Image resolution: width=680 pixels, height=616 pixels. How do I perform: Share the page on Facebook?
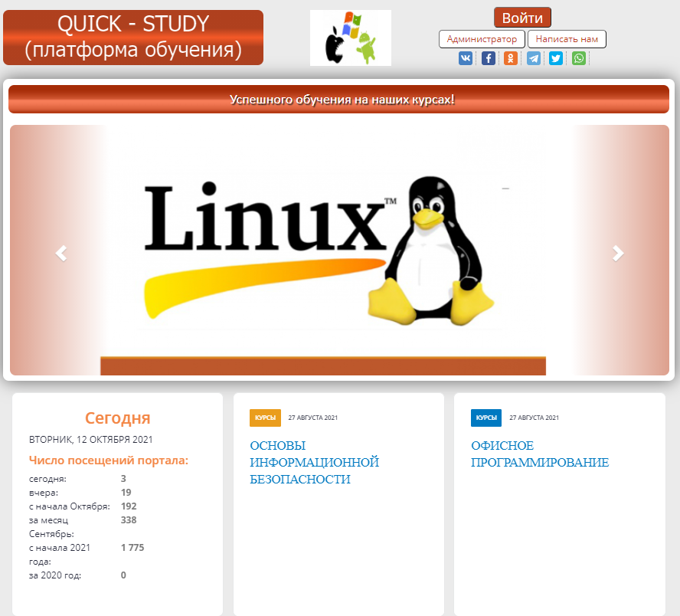pos(489,58)
